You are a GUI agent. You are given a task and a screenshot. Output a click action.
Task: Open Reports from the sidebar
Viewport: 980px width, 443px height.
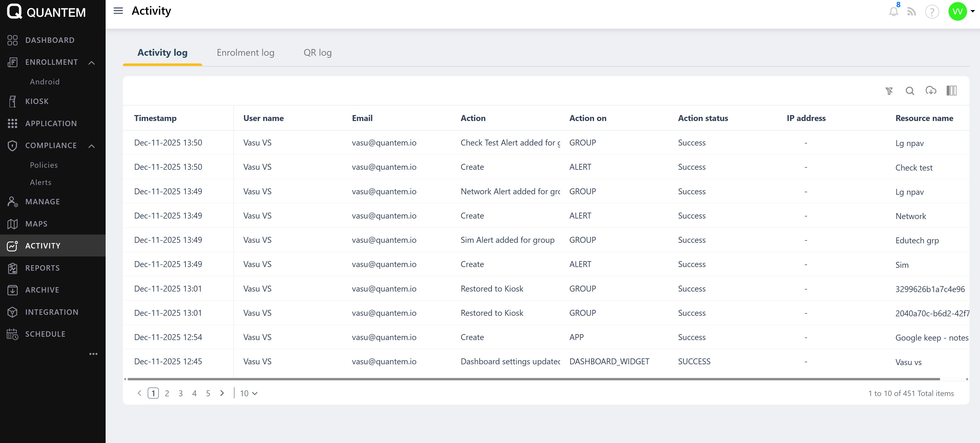42,268
